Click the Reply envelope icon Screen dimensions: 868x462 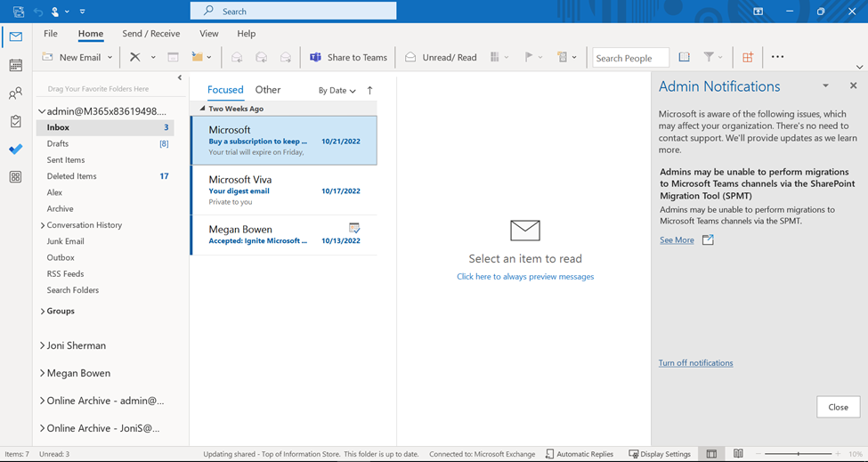[x=237, y=57]
